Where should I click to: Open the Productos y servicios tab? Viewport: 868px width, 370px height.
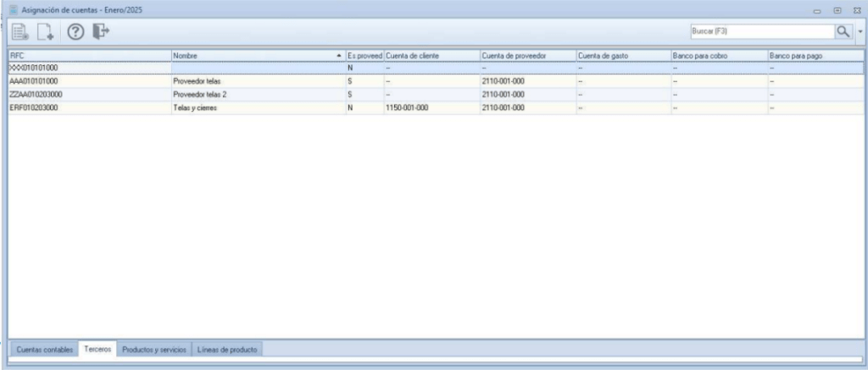[x=154, y=350]
